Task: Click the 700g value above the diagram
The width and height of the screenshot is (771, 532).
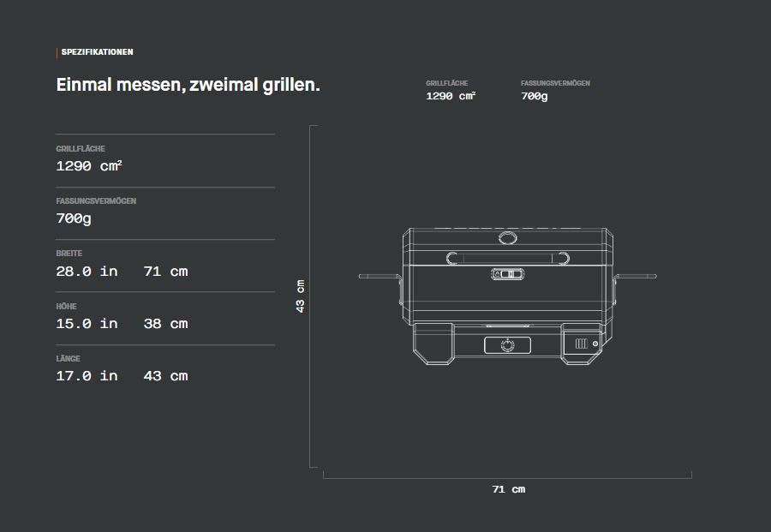Action: pyautogui.click(x=534, y=96)
